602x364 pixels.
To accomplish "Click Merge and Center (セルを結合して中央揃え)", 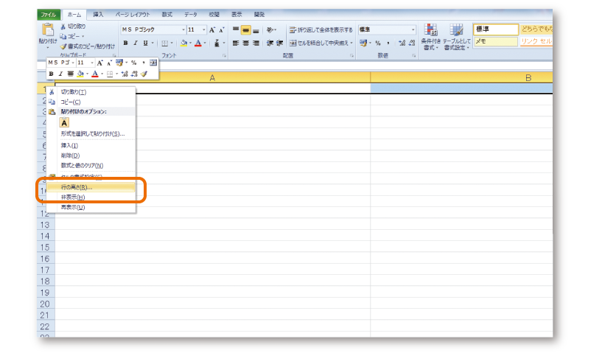I will coord(318,43).
